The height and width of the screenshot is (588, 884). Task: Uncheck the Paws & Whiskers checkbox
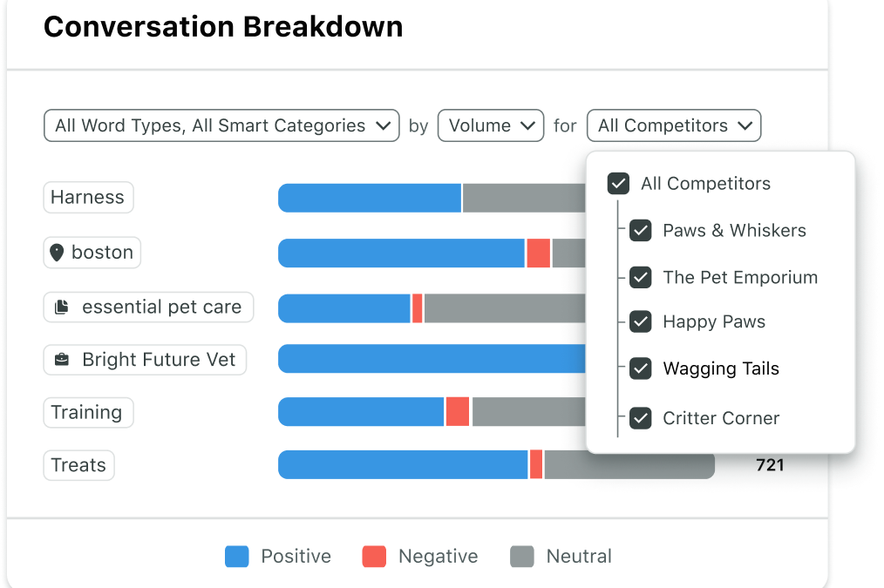[x=641, y=231]
